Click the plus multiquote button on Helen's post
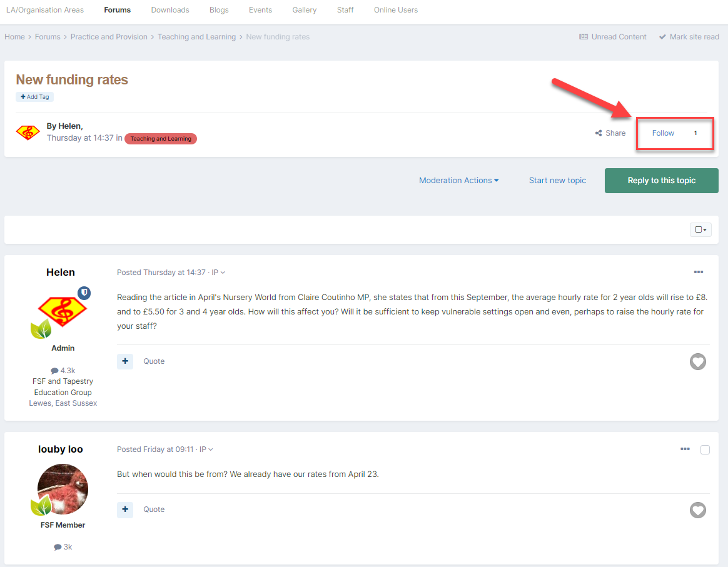 pos(125,361)
